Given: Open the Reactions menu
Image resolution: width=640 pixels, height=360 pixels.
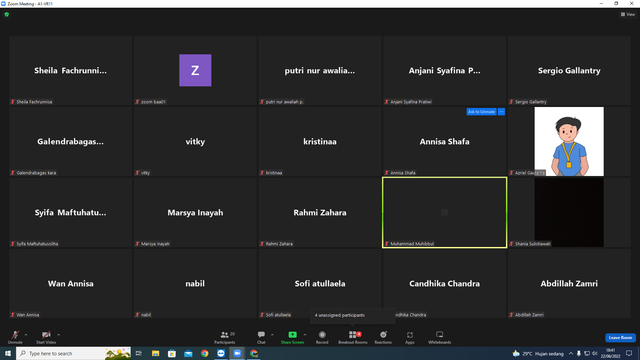Looking at the screenshot, I should coord(383,337).
